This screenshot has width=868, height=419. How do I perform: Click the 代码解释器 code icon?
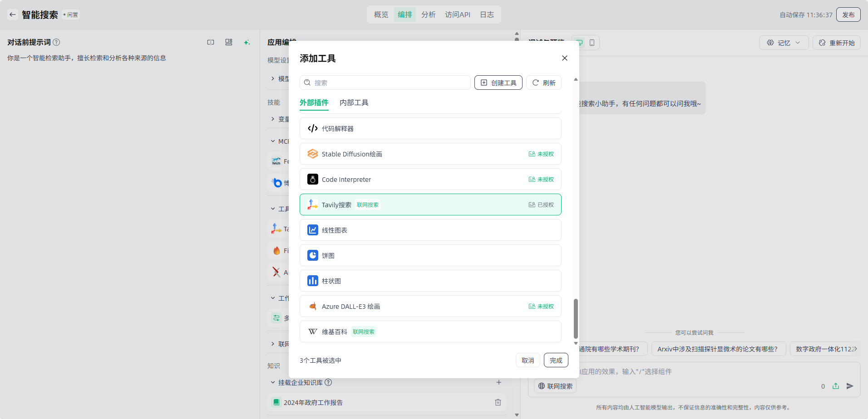pos(312,128)
